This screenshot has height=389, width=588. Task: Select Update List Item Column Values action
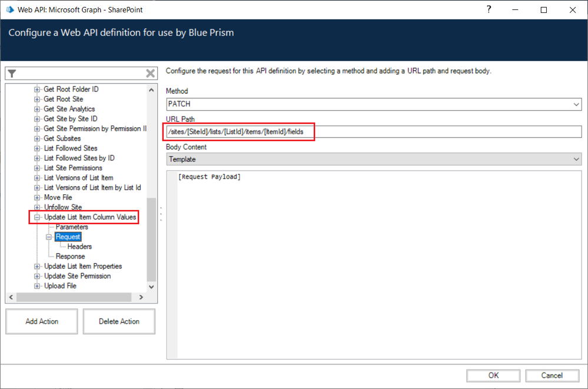[x=90, y=217]
